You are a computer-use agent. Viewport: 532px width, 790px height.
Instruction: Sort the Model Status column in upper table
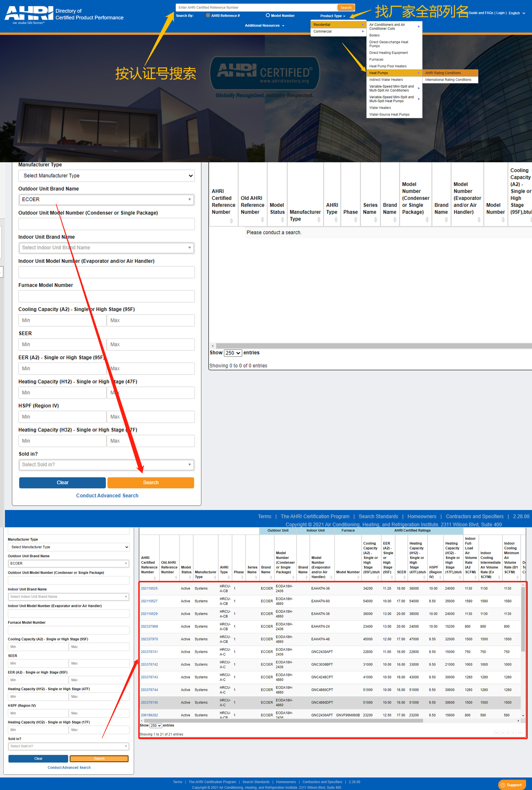click(x=282, y=220)
